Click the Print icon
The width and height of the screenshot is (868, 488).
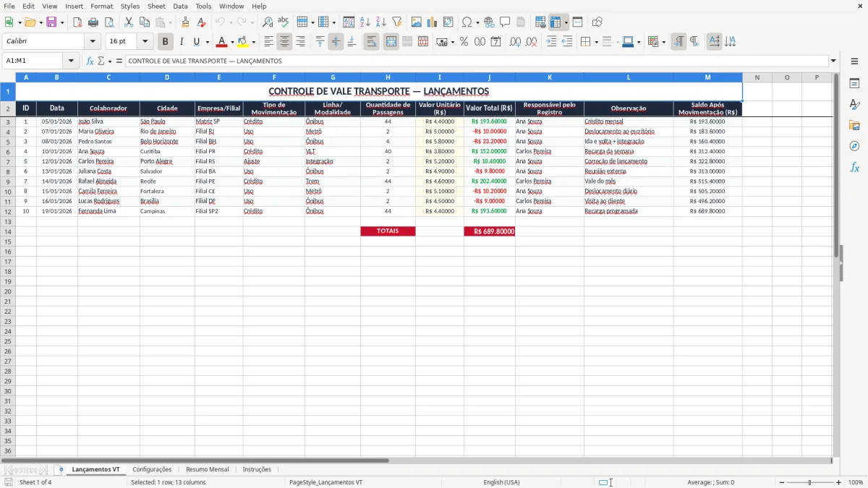pyautogui.click(x=93, y=22)
